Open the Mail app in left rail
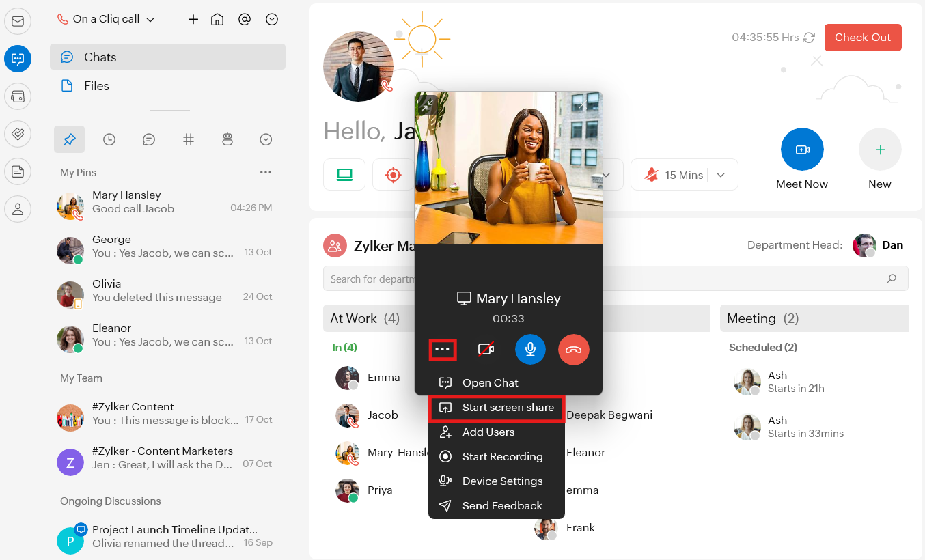925x560 pixels. click(18, 21)
